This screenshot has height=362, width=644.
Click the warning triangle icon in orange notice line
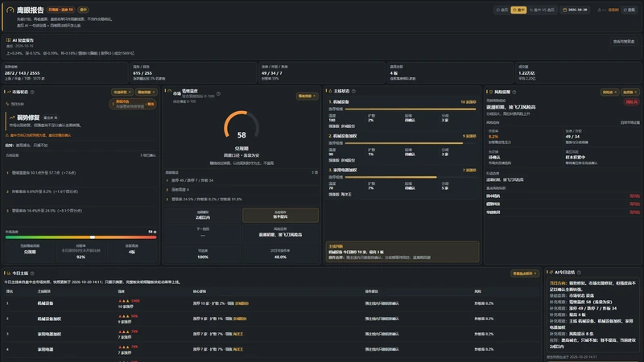[x=7, y=135]
